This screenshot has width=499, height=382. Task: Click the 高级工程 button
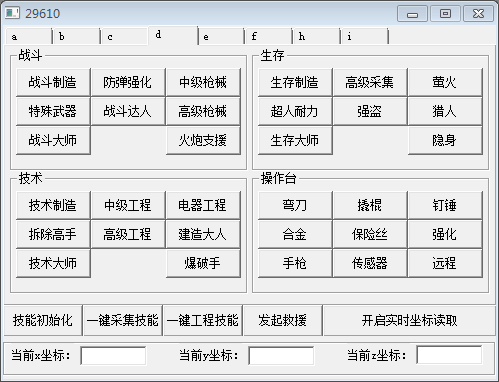click(128, 234)
